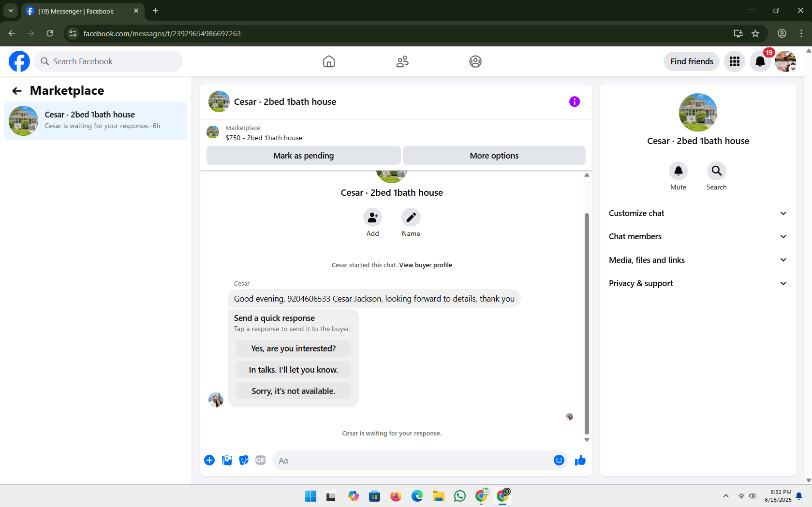
Task: Send quick reply 'Yes, are you interested?'
Action: [293, 348]
